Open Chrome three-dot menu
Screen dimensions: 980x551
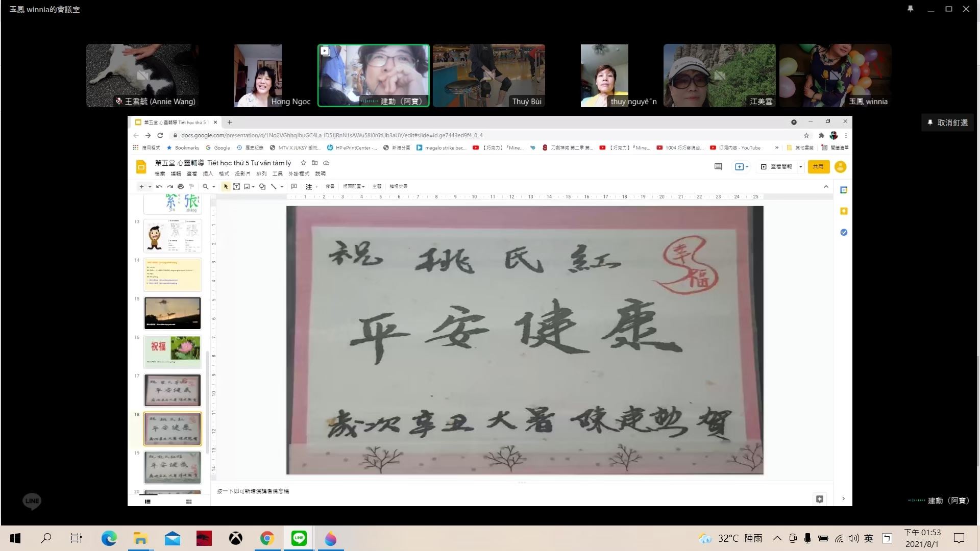click(x=846, y=136)
